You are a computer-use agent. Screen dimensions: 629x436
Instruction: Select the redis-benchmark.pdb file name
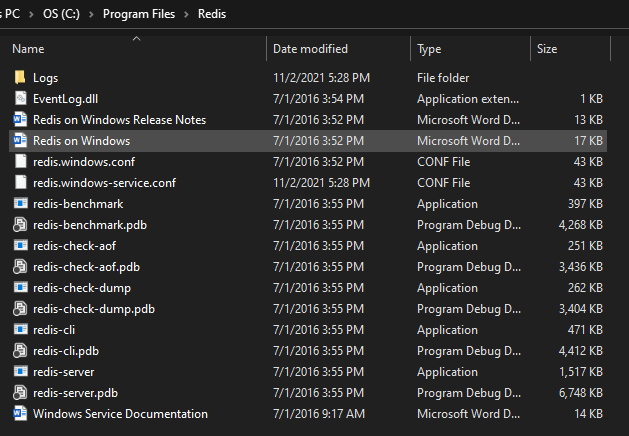(90, 225)
